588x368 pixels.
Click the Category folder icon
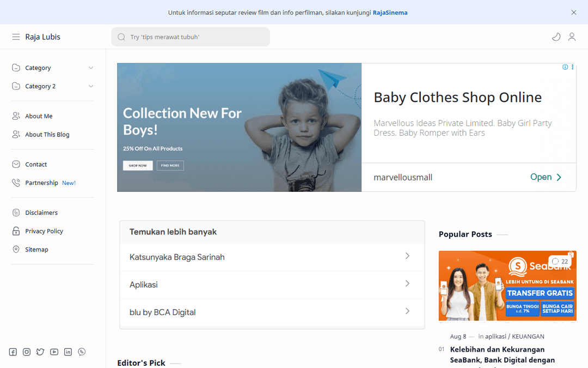[16, 68]
